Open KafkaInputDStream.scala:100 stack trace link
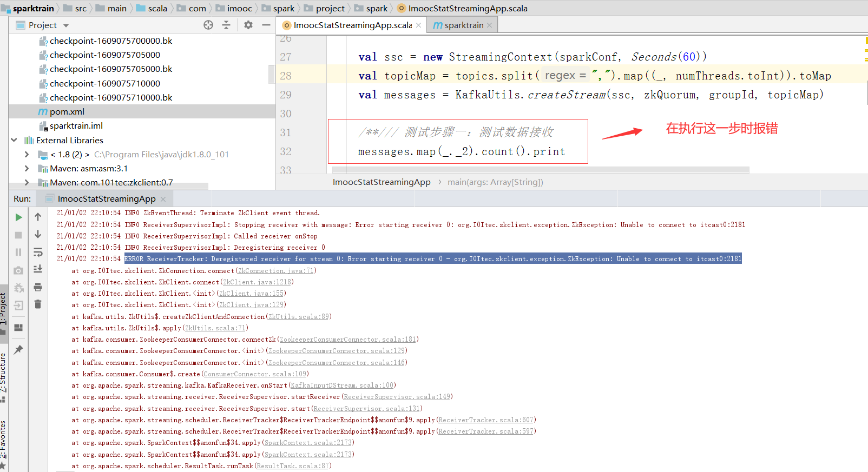The height and width of the screenshot is (472, 868). 342,385
